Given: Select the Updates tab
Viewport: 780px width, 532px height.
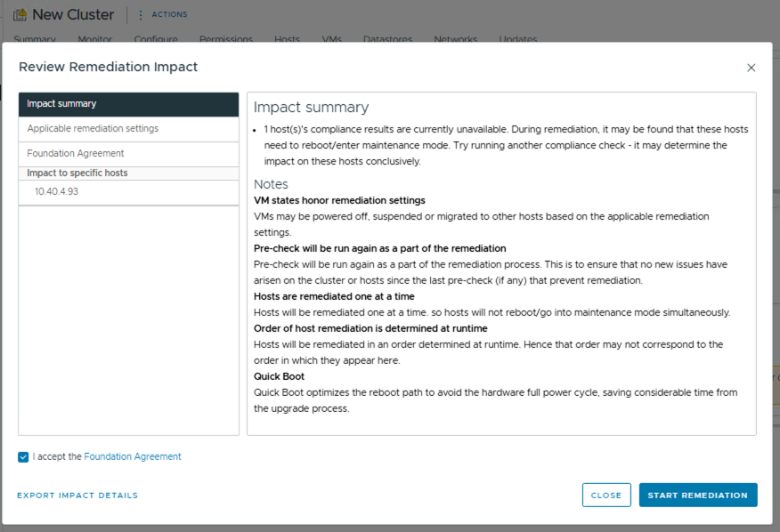Looking at the screenshot, I should [518, 39].
